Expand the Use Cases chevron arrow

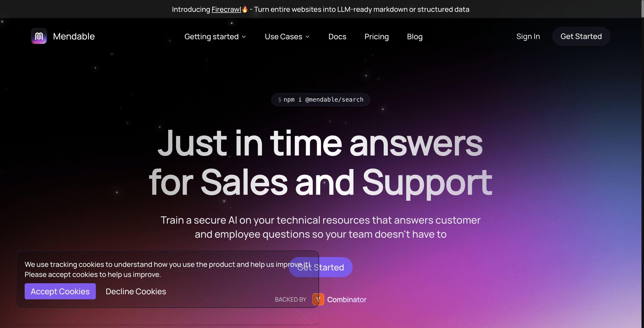coord(307,37)
